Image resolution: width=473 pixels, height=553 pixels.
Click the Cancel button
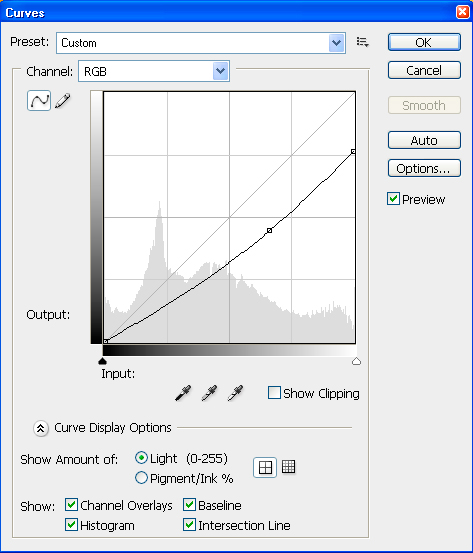[424, 70]
